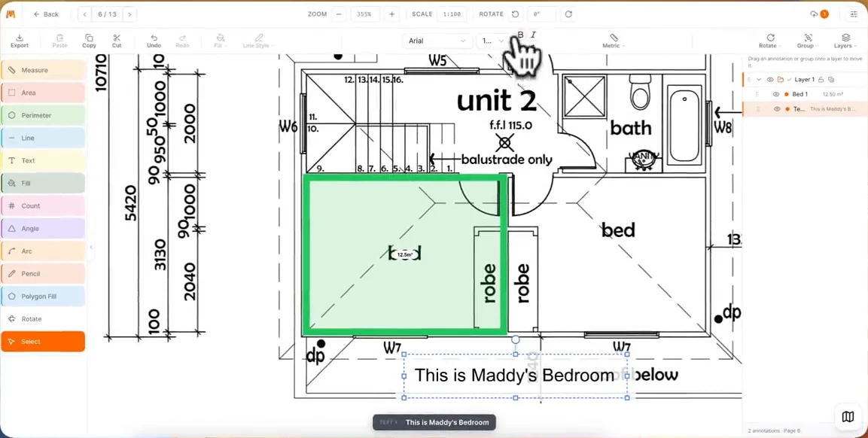This screenshot has height=438, width=868.
Task: Click the Bed 1 orange color dot
Action: [x=787, y=95]
